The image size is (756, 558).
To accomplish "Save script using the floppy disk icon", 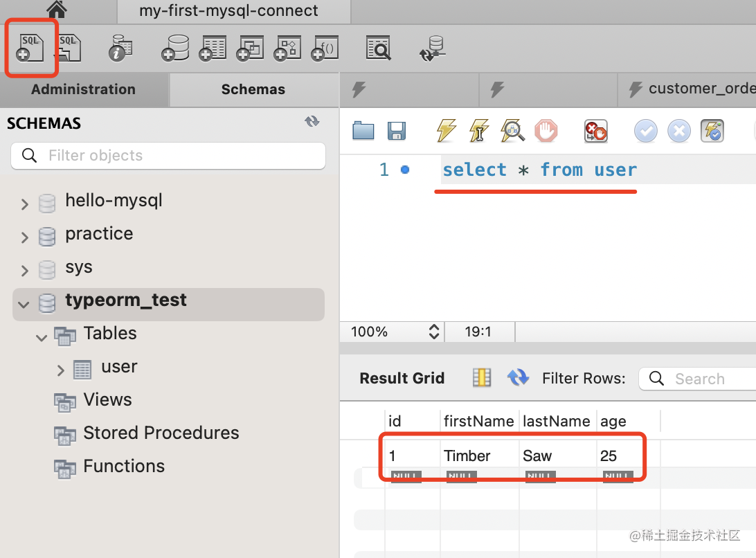I will tap(397, 130).
